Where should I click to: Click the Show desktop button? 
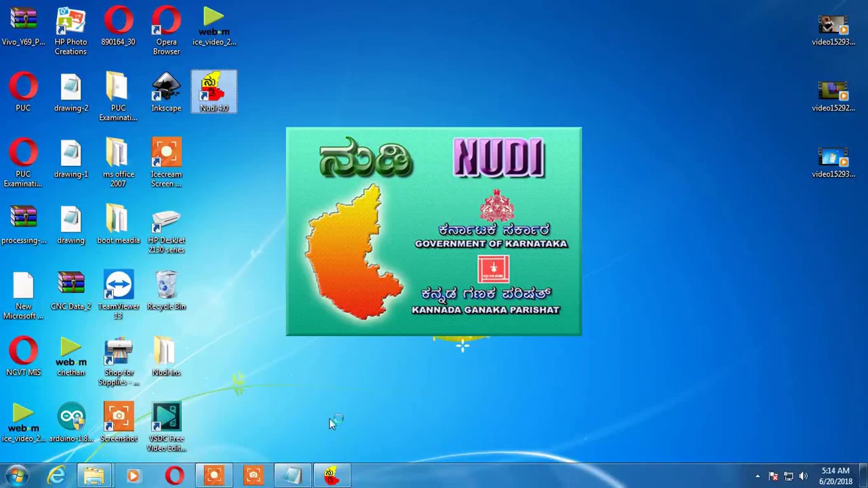[863, 476]
